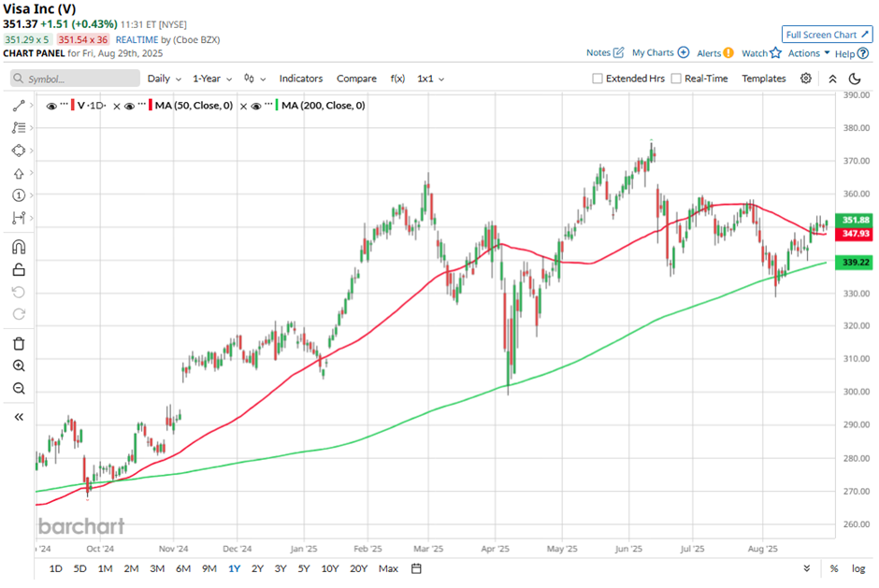The image size is (879, 588).
Task: Toggle percent scale on the chart
Action: pos(834,568)
